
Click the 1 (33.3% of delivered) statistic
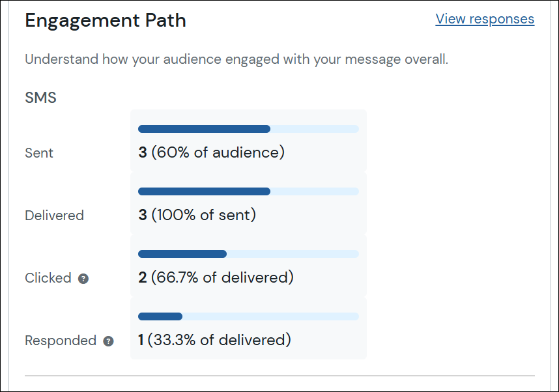pyautogui.click(x=215, y=340)
